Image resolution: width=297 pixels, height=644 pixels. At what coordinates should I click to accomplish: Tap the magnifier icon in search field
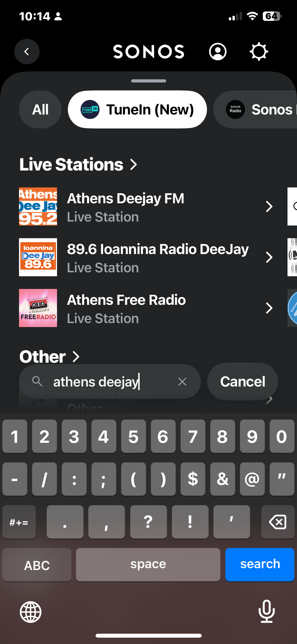[37, 381]
